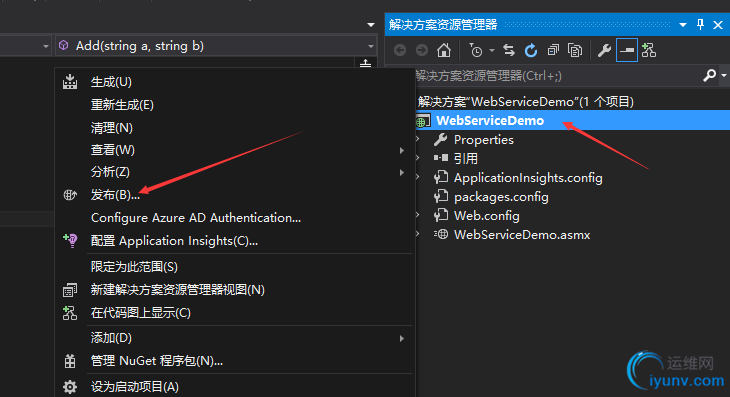Open the Solution Explorer window position dropdown
The width and height of the screenshot is (730, 397).
(x=683, y=25)
